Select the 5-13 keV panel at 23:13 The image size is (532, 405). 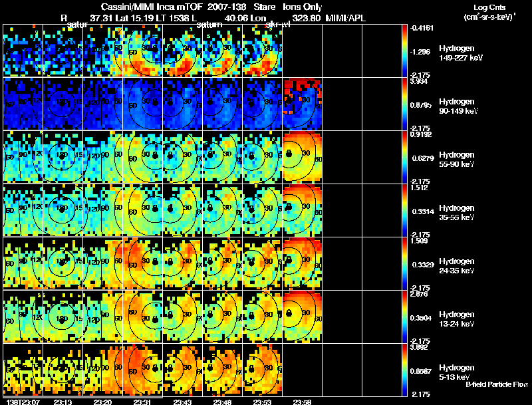(x=63, y=370)
